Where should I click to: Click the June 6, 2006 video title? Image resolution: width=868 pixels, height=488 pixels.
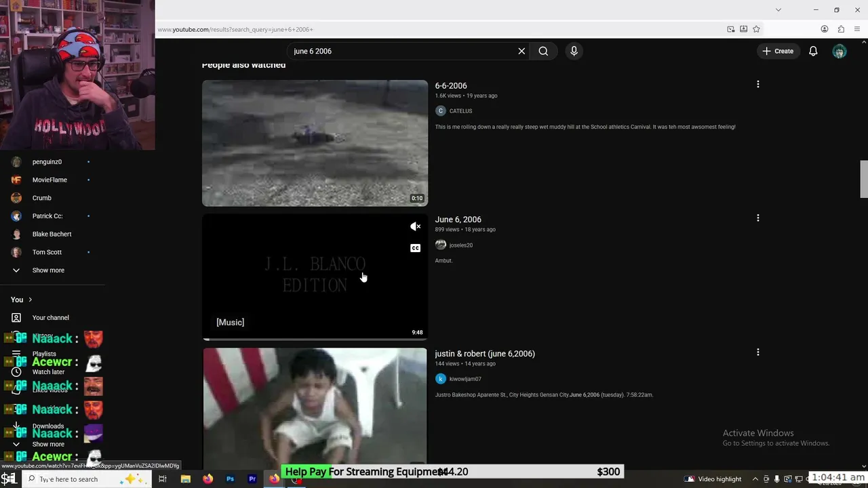pos(458,220)
